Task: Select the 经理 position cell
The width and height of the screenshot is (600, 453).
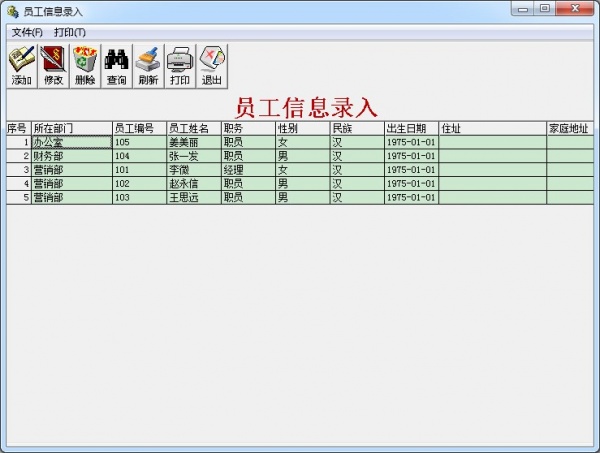Action: [248, 170]
